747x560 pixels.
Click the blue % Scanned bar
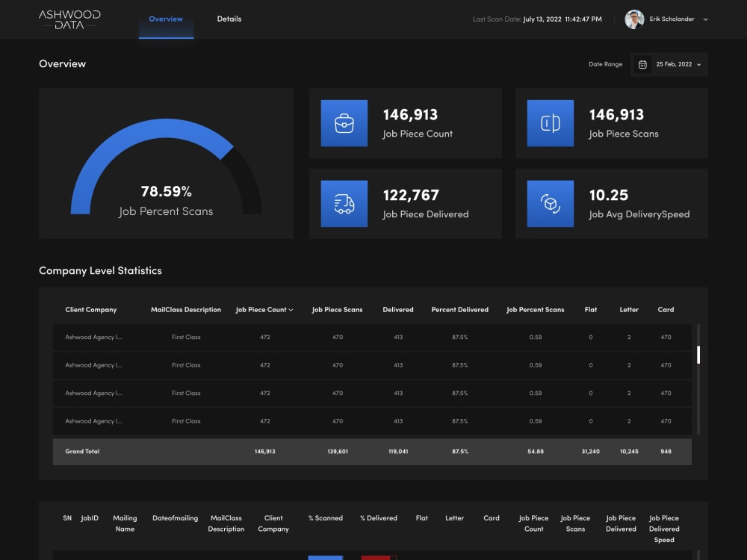tap(326, 558)
